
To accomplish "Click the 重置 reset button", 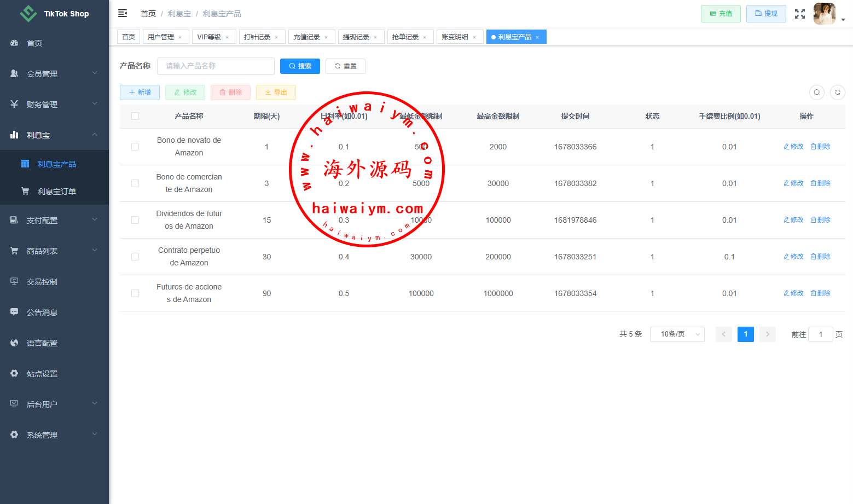I will (x=345, y=66).
